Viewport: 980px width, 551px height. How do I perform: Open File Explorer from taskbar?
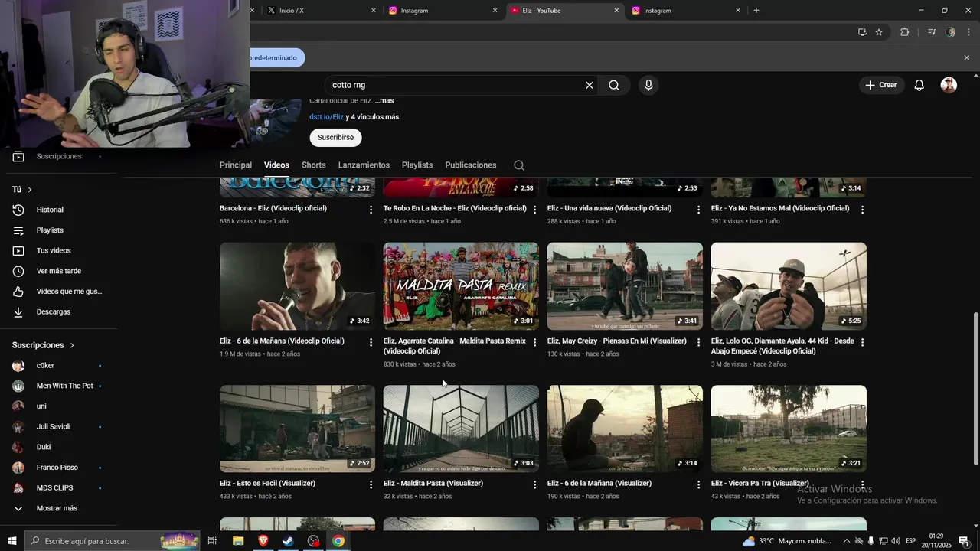click(238, 541)
